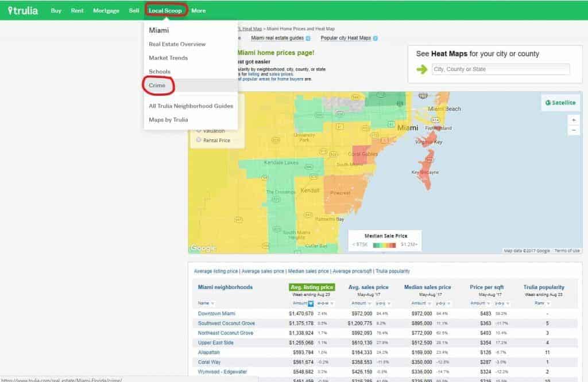Select the Valuation radio button
Image resolution: width=588 pixels, height=382 pixels.
click(199, 130)
